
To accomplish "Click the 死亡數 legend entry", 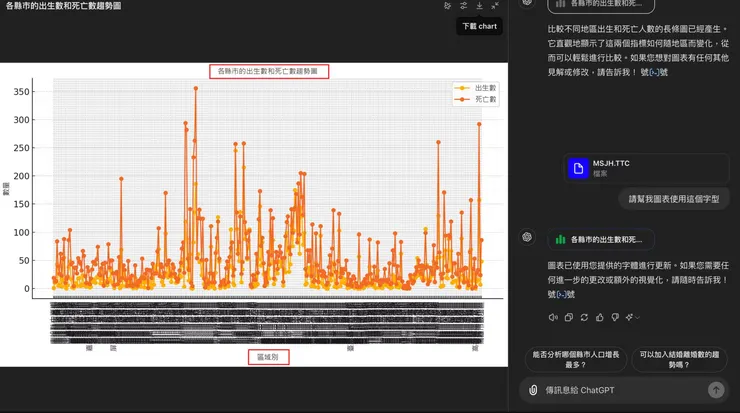I will tap(475, 99).
